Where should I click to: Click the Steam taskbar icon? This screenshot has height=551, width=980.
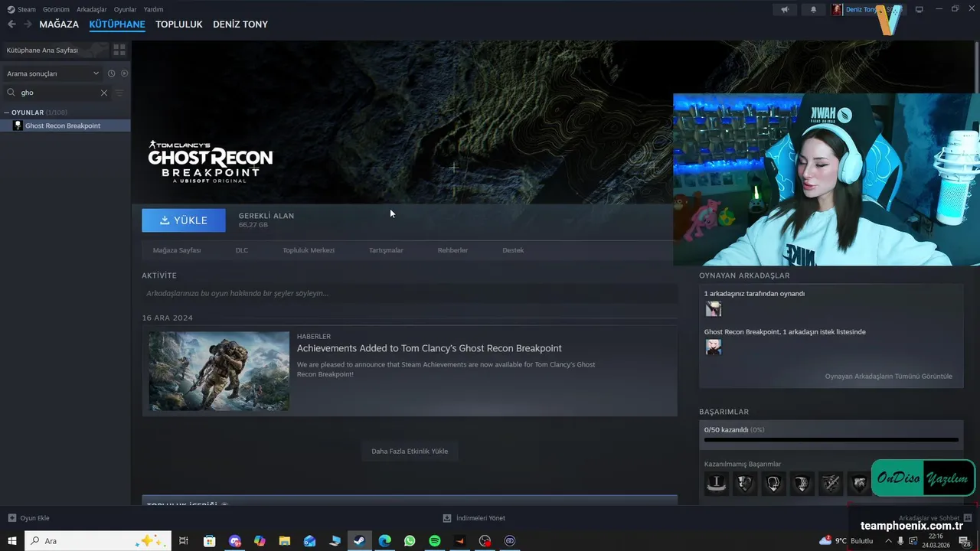tap(359, 541)
